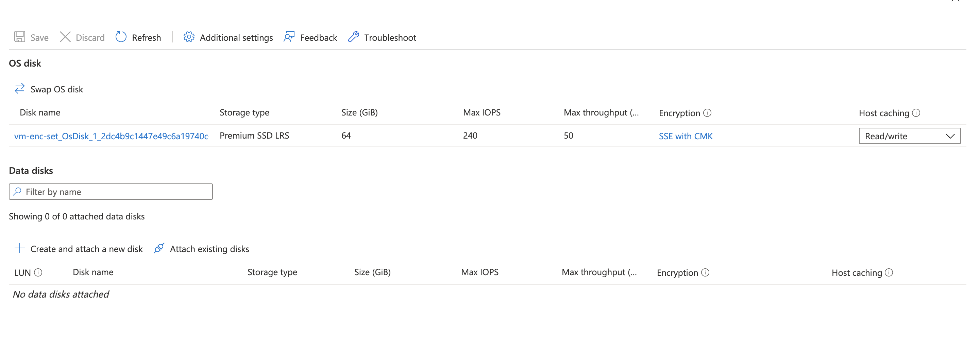Click the Feedback icon in the toolbar
Viewport: 980px width, 356px height.
tap(288, 37)
